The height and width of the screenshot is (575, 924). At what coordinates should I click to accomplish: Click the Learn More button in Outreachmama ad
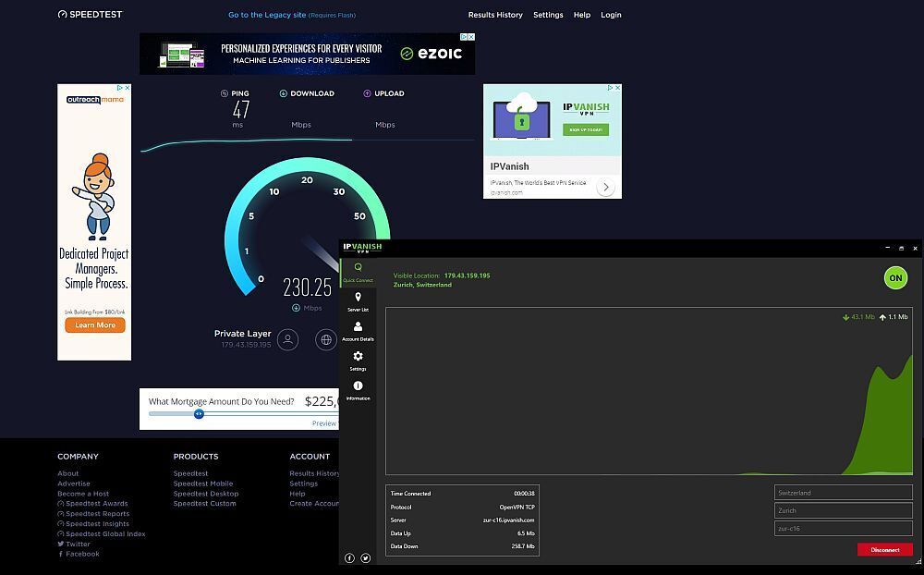[95, 325]
